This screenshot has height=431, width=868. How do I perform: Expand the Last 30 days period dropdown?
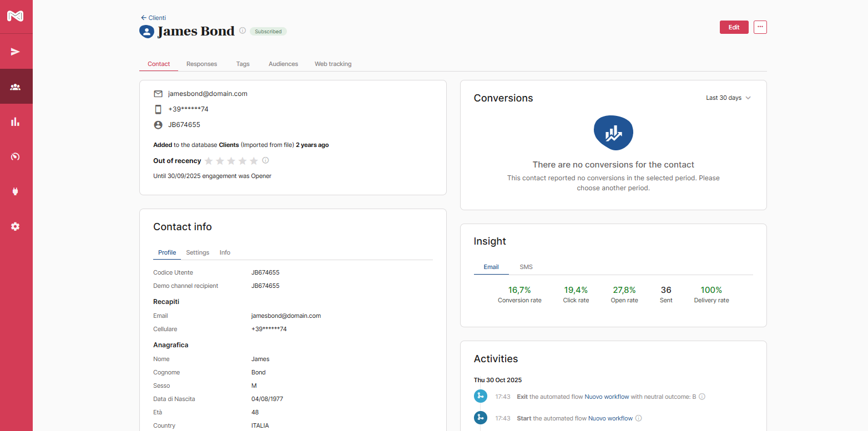coord(728,98)
